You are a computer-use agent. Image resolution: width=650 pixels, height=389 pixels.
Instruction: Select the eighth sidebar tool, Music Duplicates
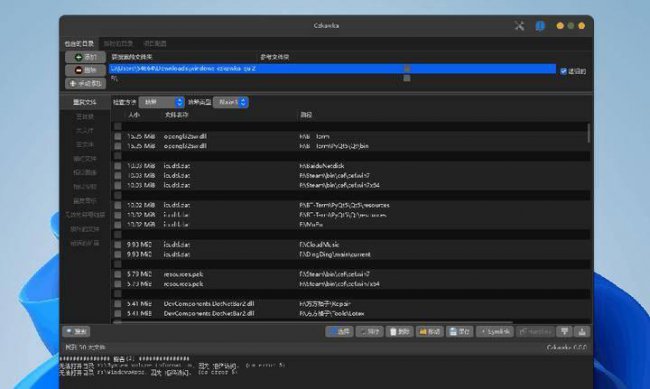point(85,201)
